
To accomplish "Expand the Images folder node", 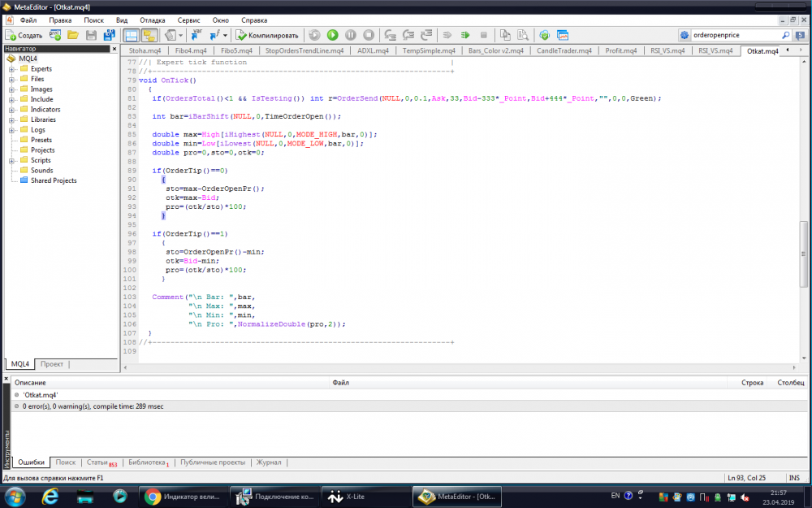I will click(x=11, y=89).
